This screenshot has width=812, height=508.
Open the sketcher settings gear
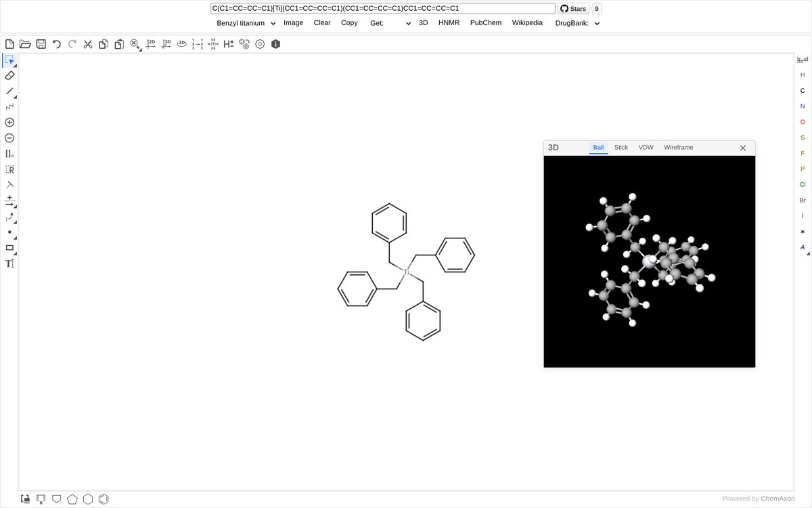(260, 44)
